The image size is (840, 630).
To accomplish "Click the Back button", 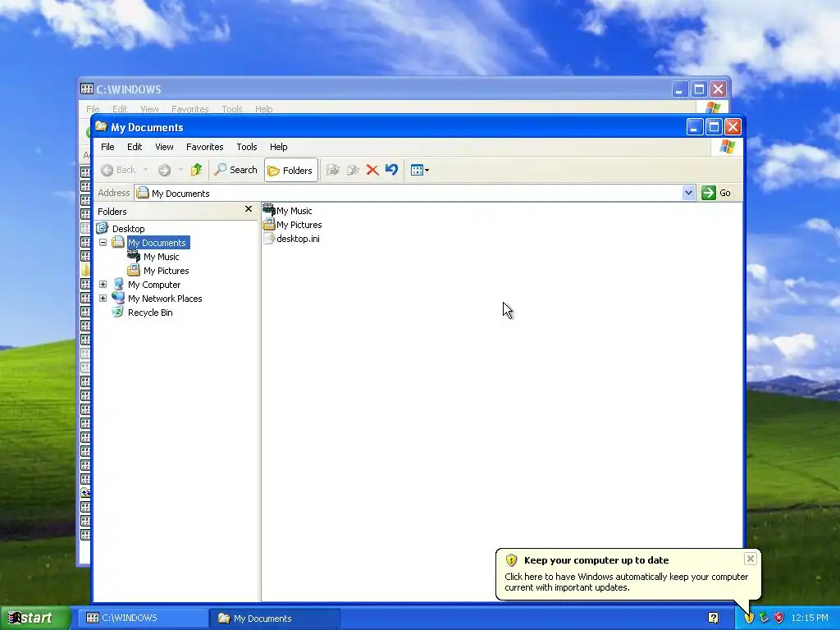I will click(119, 170).
